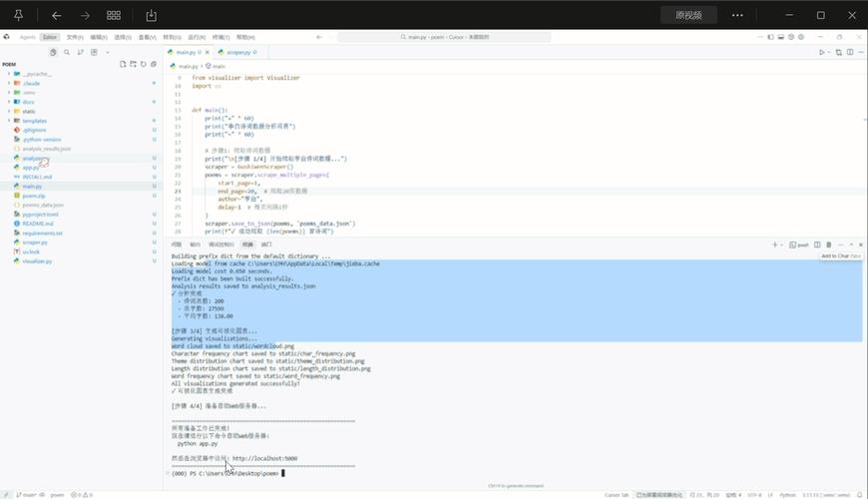Collapse all folders in the explorer

(x=154, y=64)
